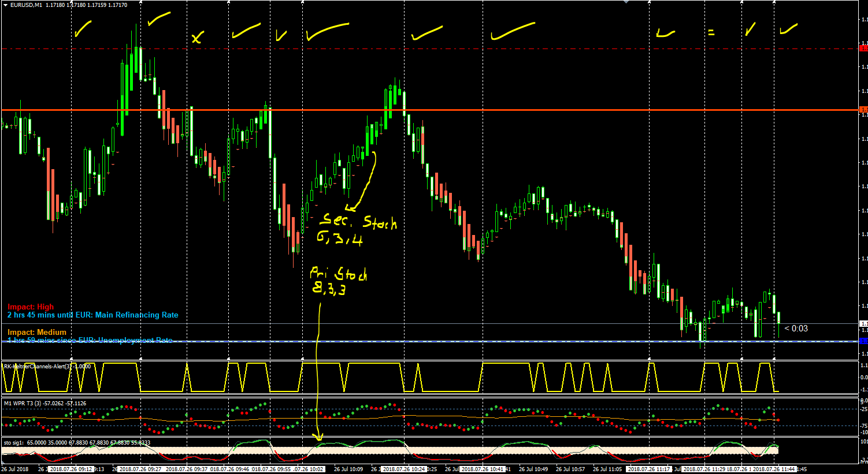This screenshot has height=474, width=868.
Task: Click the 'Pri Stoch 8,3,3' handwritten note
Action: coord(338,281)
